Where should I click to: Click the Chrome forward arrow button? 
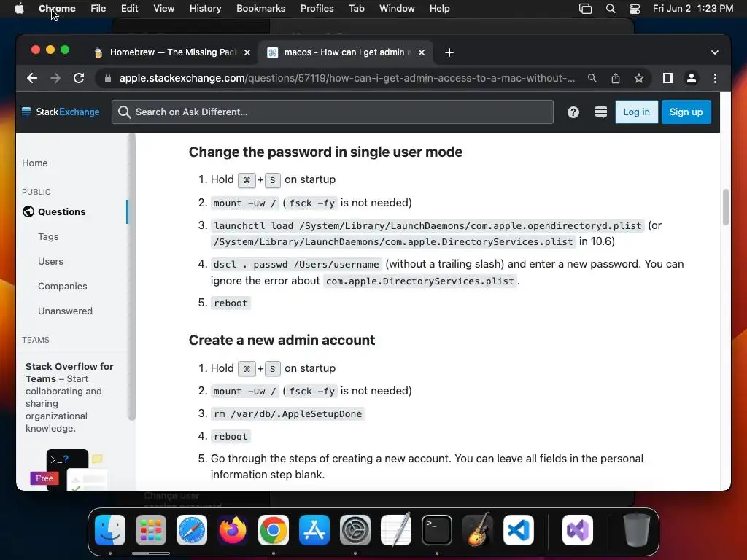[x=55, y=78]
